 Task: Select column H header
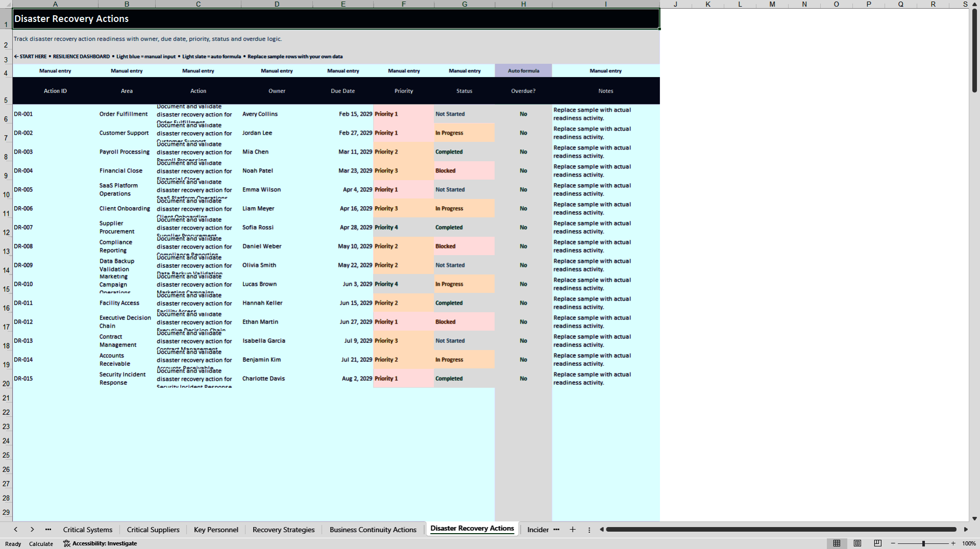point(523,4)
